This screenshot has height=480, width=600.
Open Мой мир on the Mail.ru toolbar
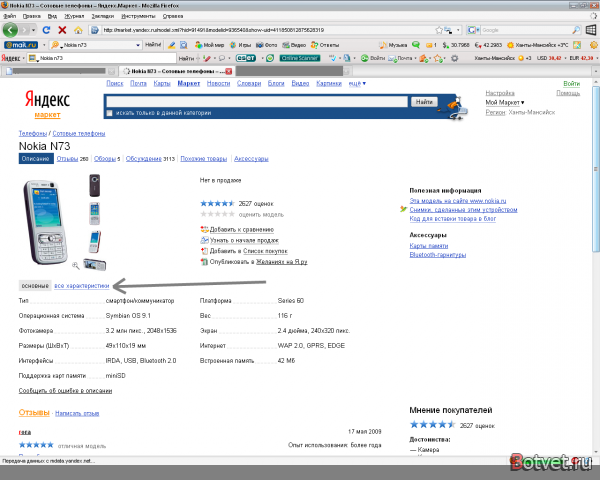coord(209,45)
